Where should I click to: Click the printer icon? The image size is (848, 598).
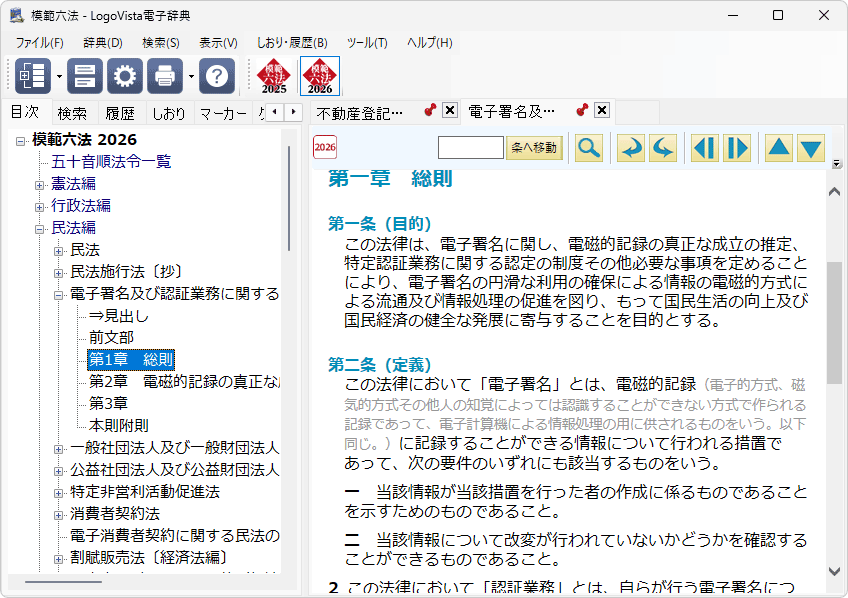click(x=165, y=76)
